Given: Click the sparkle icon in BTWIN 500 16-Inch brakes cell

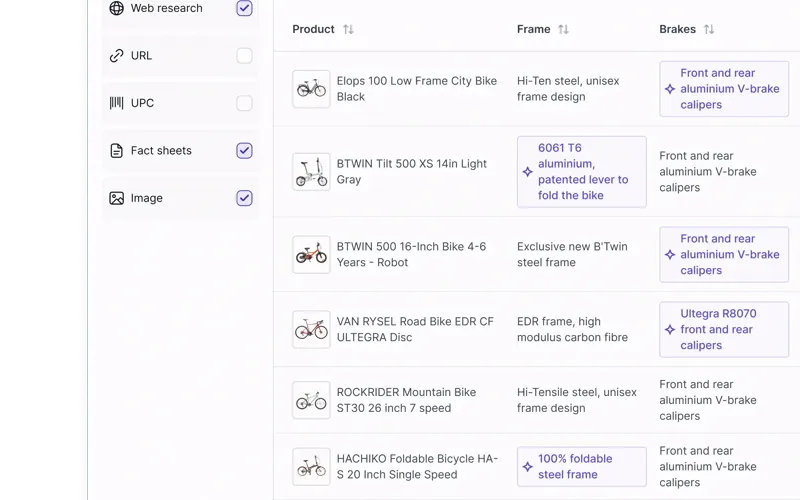Looking at the screenshot, I should pyautogui.click(x=670, y=255).
